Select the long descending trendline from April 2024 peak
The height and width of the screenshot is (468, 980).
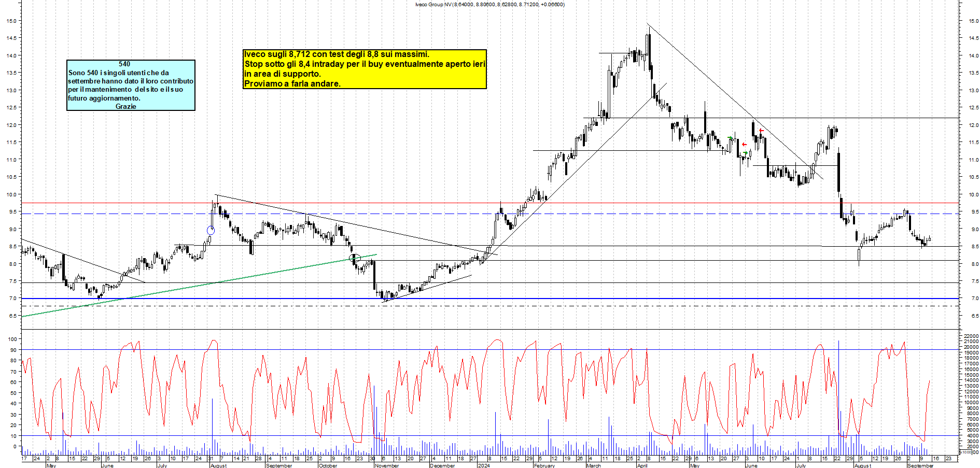[735, 102]
